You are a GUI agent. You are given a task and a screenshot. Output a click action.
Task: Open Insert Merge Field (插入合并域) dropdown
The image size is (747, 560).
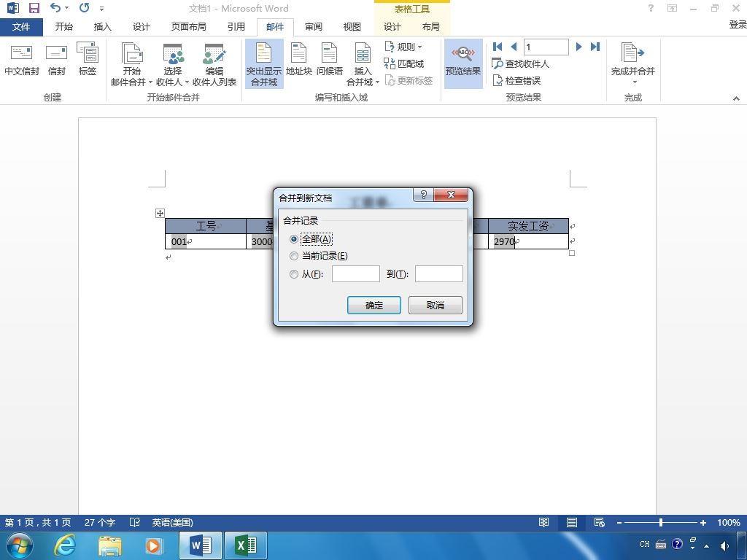click(363, 64)
